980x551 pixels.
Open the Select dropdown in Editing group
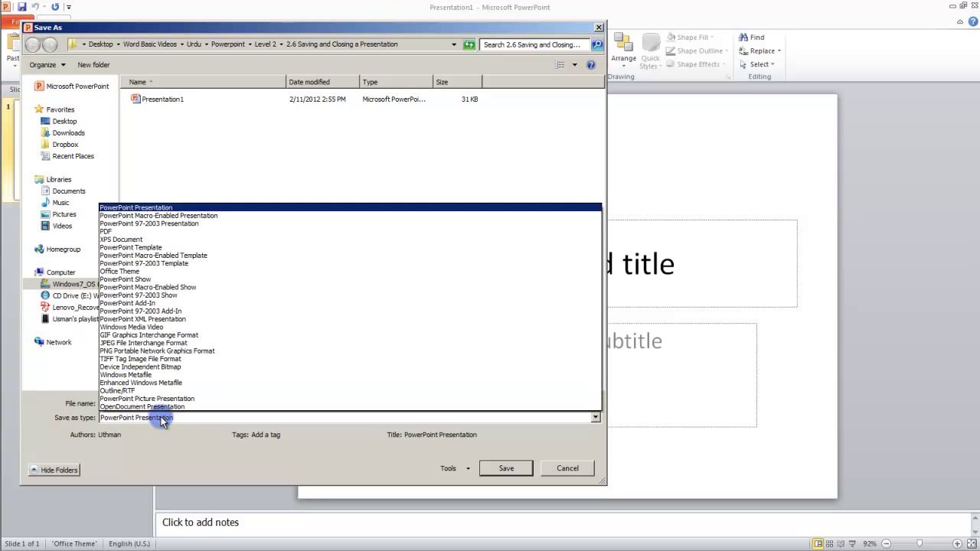757,64
